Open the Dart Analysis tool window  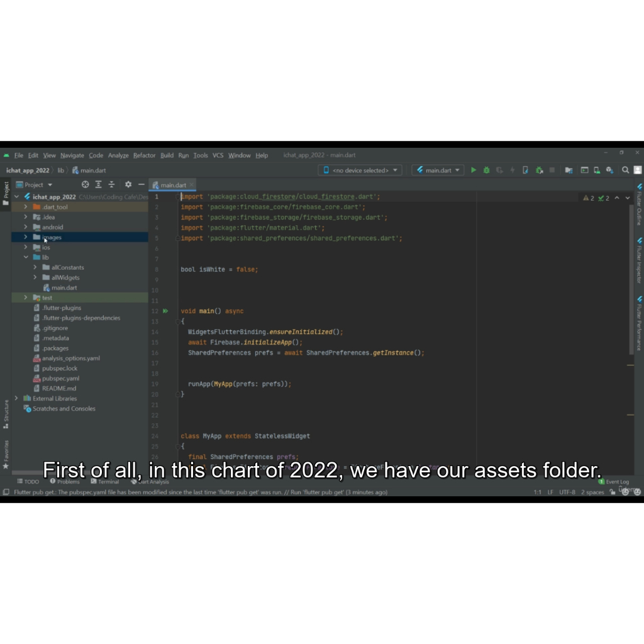pyautogui.click(x=150, y=481)
